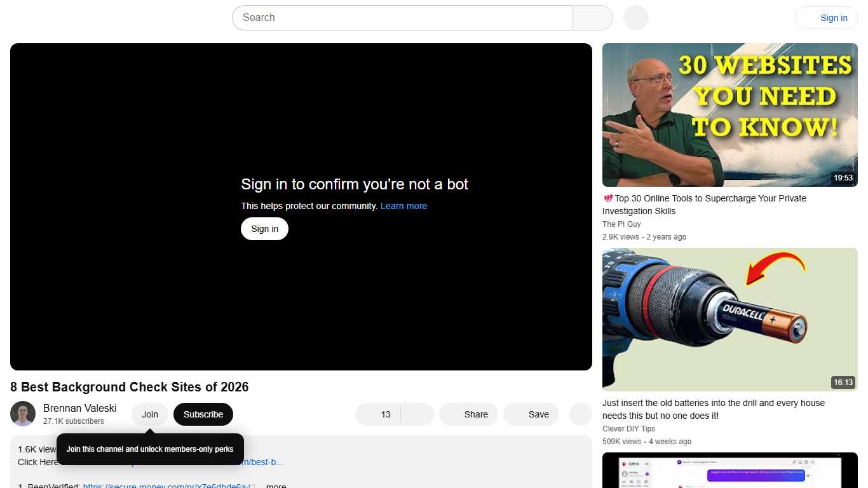
Task: Play the Duracell drill battery video thumbnail
Action: pos(729,320)
